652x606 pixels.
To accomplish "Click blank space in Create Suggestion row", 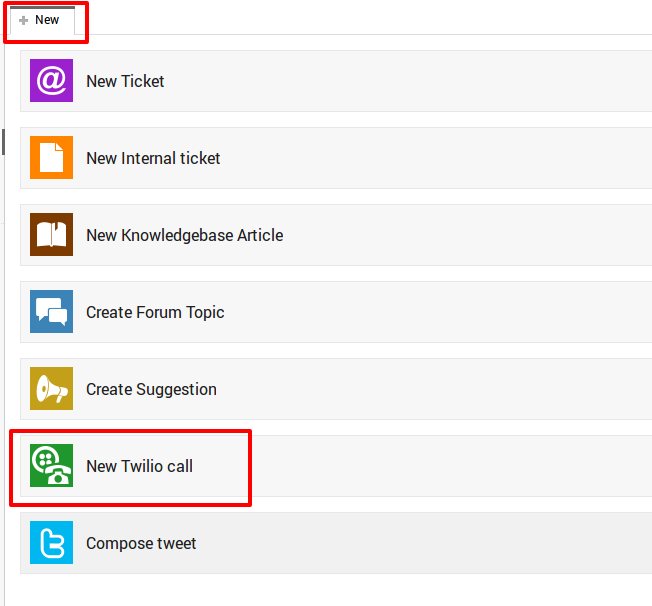I will click(x=416, y=389).
